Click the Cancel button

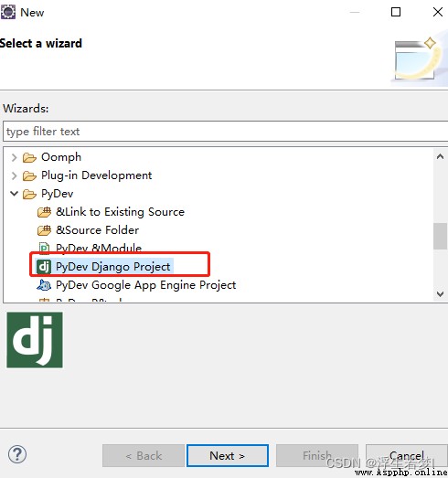pos(407,455)
